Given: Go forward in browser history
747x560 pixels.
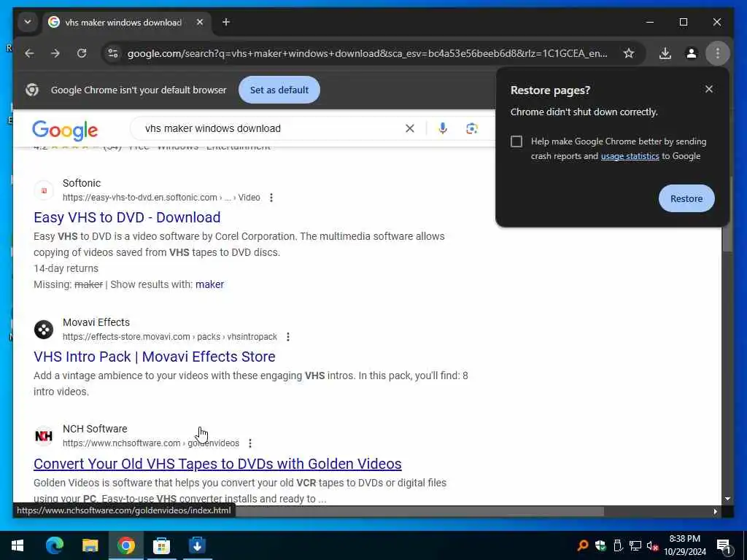Looking at the screenshot, I should pyautogui.click(x=55, y=53).
